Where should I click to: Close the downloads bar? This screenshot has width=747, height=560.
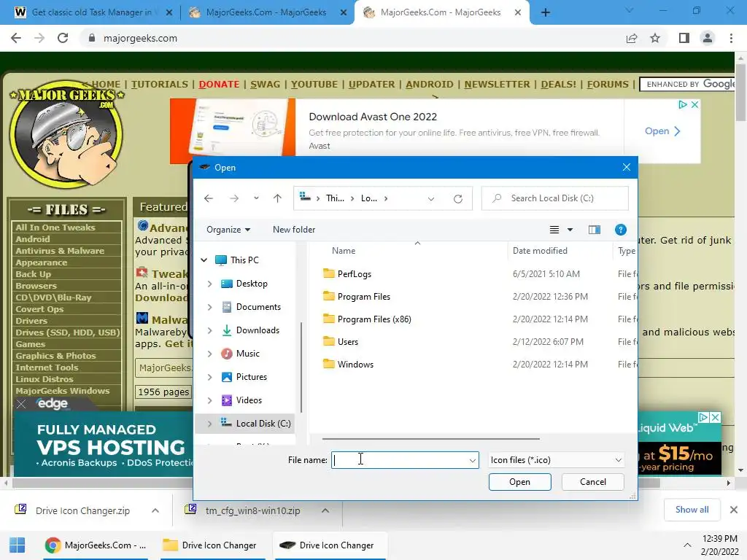(x=734, y=510)
